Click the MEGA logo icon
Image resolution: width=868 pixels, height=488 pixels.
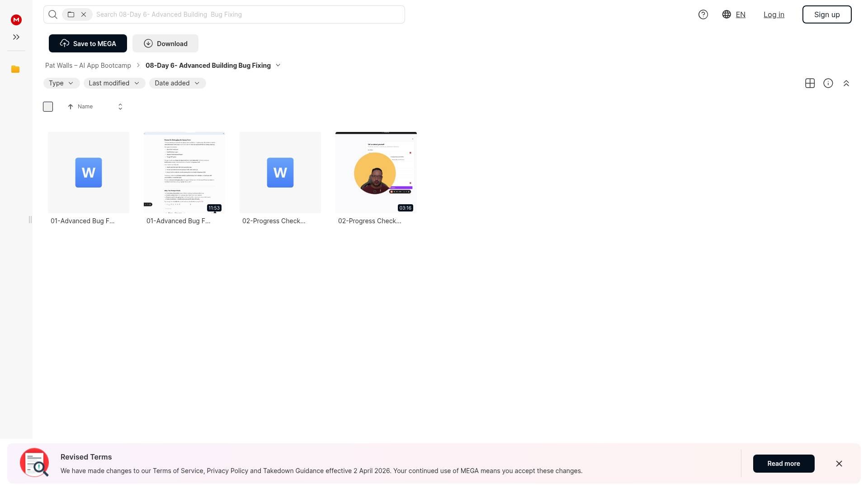(16, 20)
